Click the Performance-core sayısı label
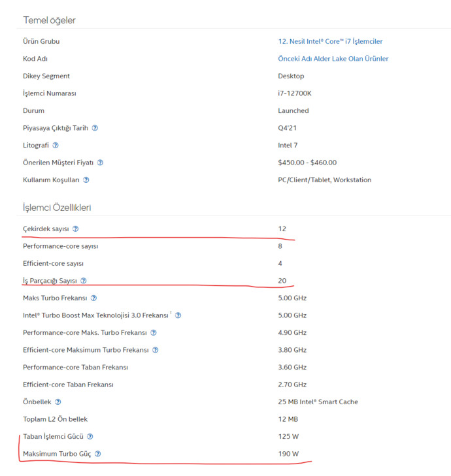The image size is (451, 476). click(61, 246)
